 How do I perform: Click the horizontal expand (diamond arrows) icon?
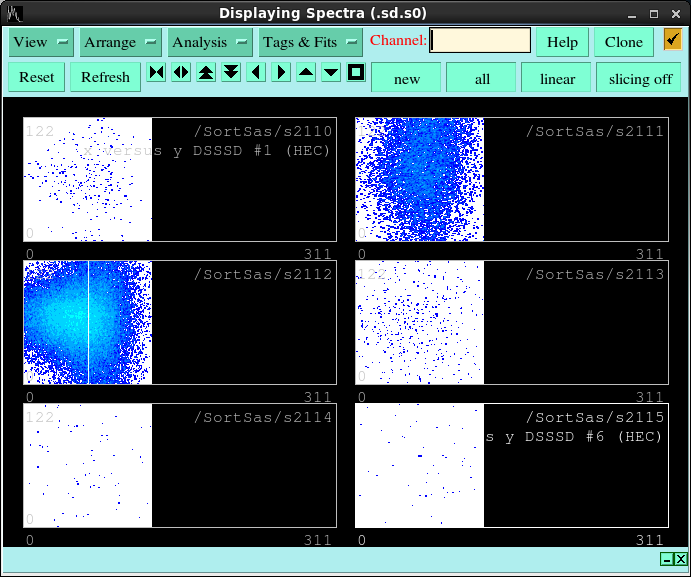(x=181, y=72)
